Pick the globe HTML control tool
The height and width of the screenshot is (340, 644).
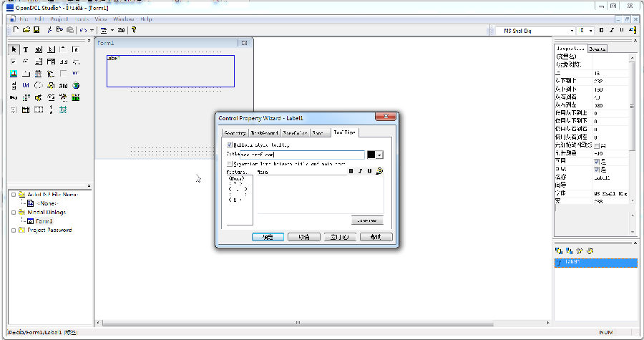point(76,85)
